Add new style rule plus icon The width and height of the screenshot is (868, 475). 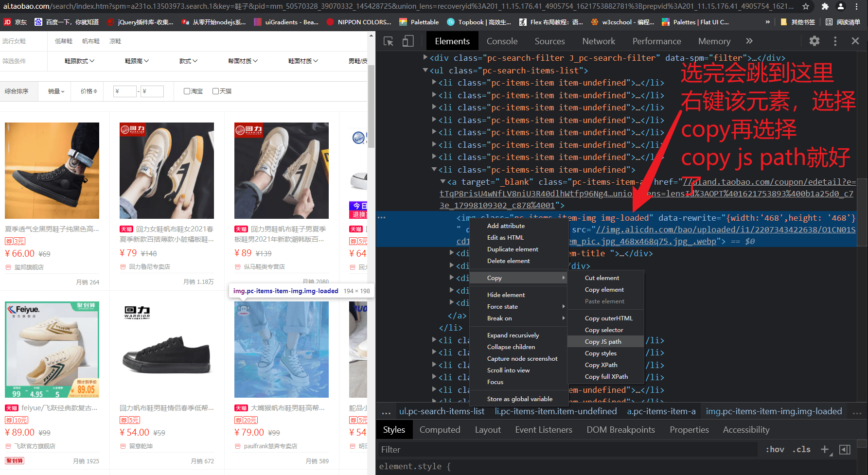tap(825, 449)
